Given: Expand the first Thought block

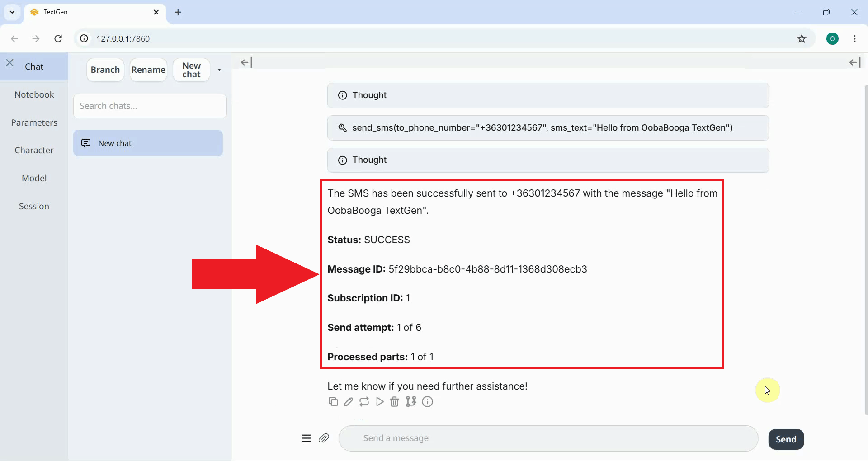Looking at the screenshot, I should (548, 95).
